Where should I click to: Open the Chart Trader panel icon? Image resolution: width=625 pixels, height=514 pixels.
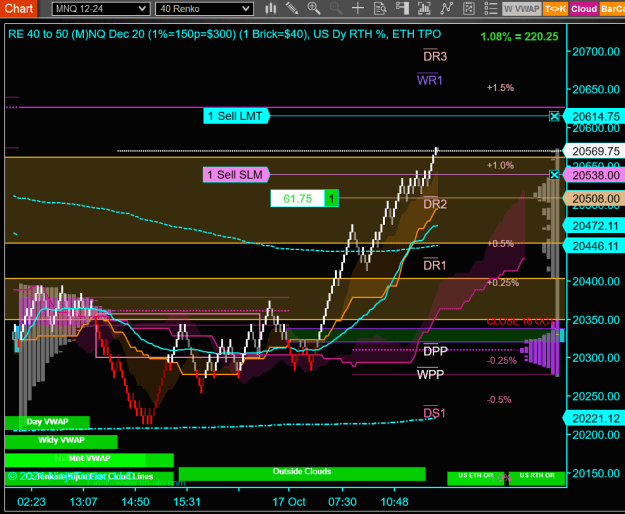click(x=402, y=8)
